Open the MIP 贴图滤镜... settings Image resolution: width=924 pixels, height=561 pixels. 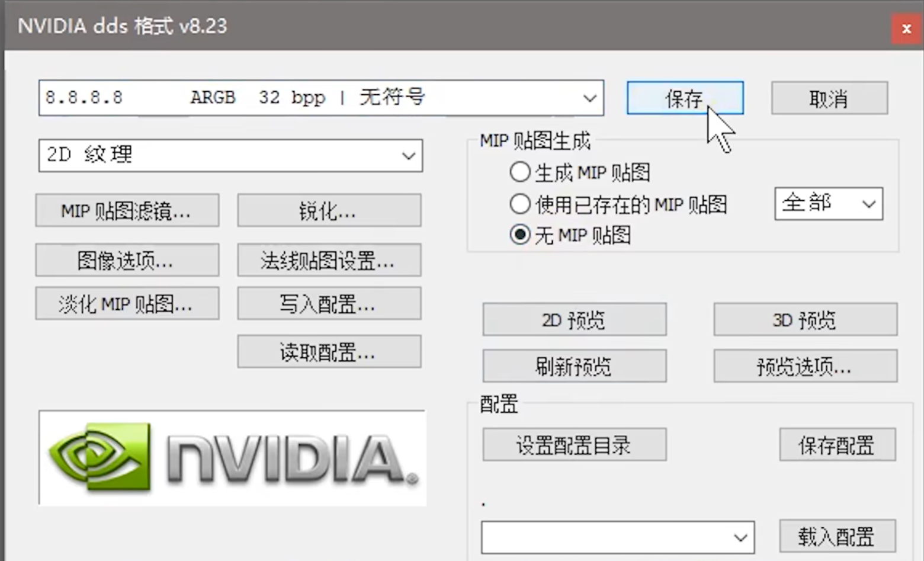pos(127,210)
